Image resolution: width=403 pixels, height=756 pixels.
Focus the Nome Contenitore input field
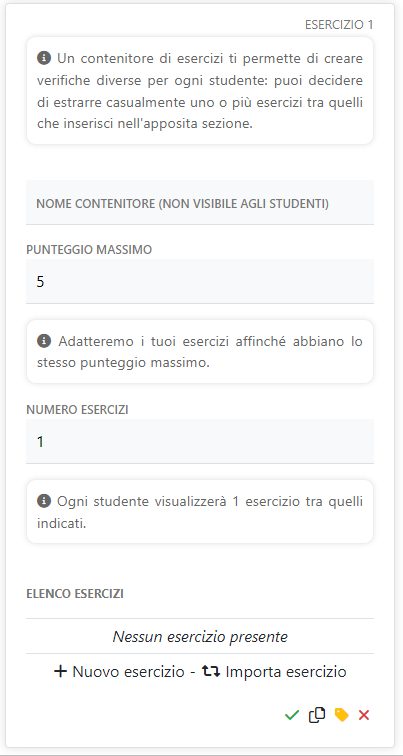(200, 202)
